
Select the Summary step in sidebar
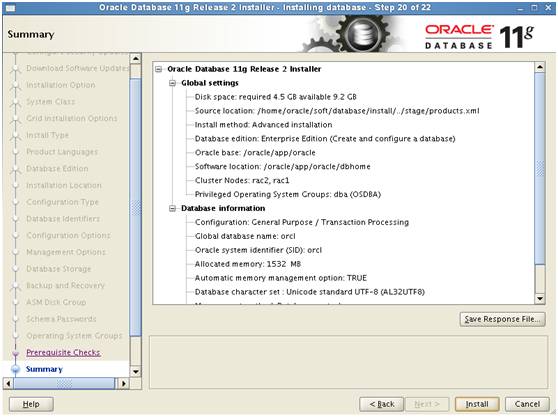[x=44, y=369]
